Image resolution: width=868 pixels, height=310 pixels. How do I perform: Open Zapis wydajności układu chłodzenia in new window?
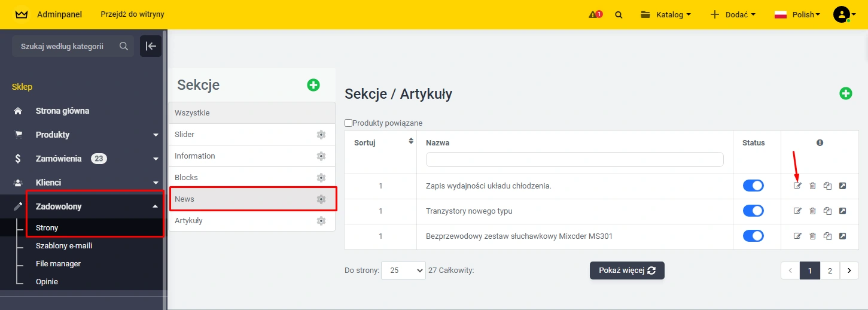coord(842,186)
